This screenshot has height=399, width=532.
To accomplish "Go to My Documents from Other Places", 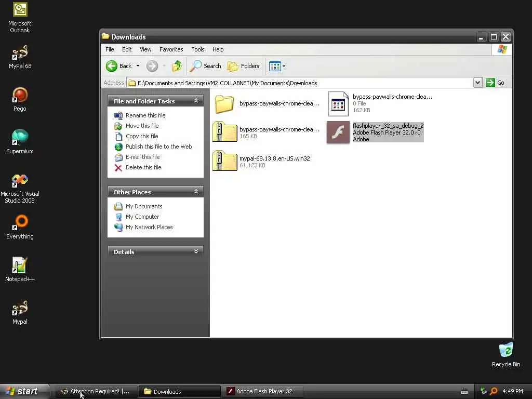I will click(x=138, y=206).
